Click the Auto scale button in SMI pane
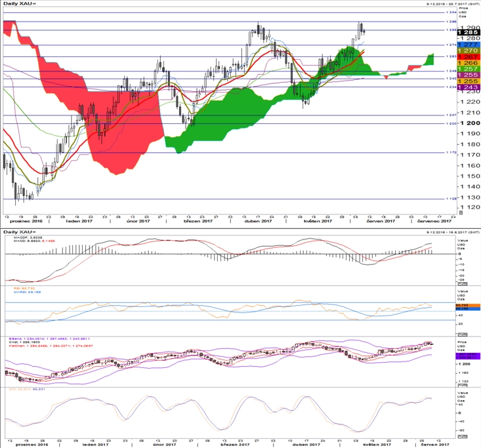This screenshot has height=448, width=481. tap(462, 436)
